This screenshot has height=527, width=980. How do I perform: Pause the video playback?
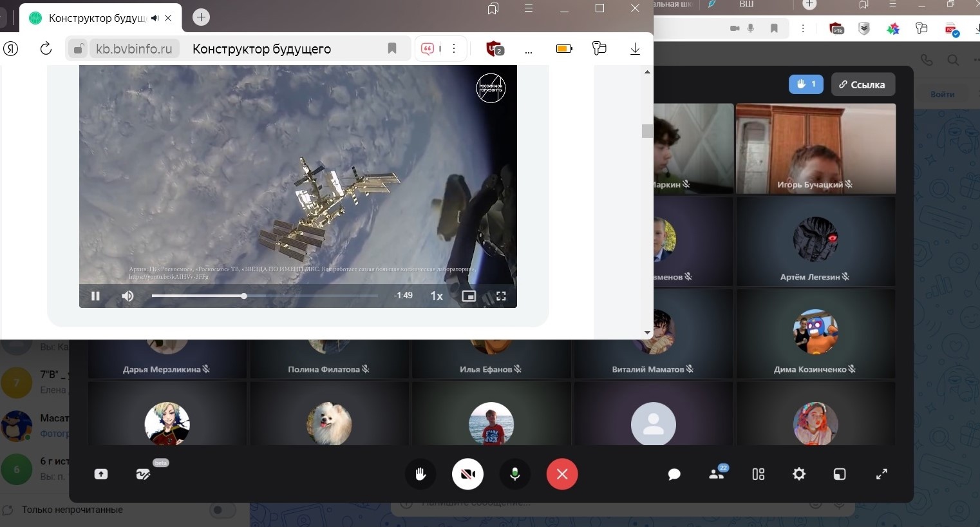[95, 296]
